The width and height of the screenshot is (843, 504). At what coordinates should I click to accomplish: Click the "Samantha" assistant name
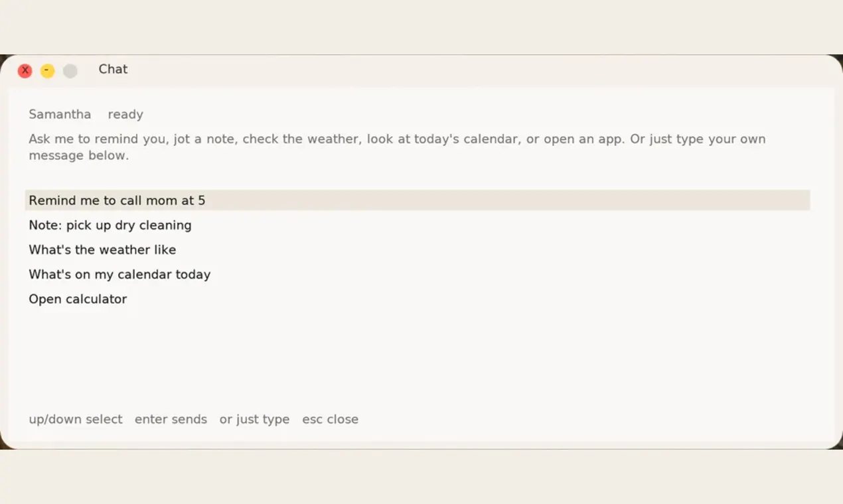60,114
